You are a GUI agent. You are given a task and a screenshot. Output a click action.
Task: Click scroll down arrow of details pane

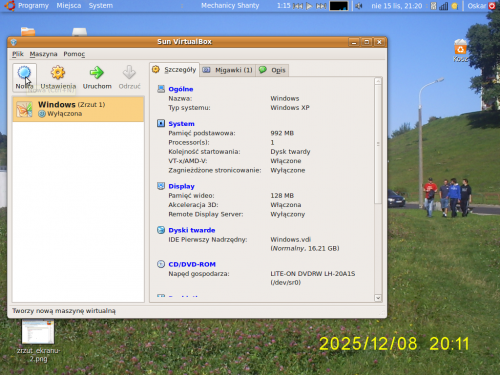pyautogui.click(x=378, y=298)
